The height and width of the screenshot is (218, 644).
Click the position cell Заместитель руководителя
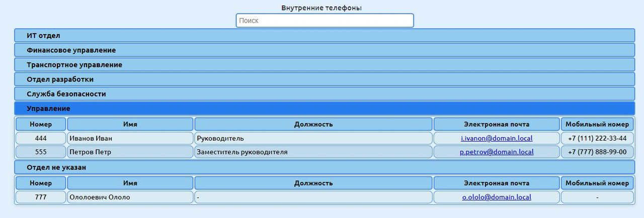point(313,152)
